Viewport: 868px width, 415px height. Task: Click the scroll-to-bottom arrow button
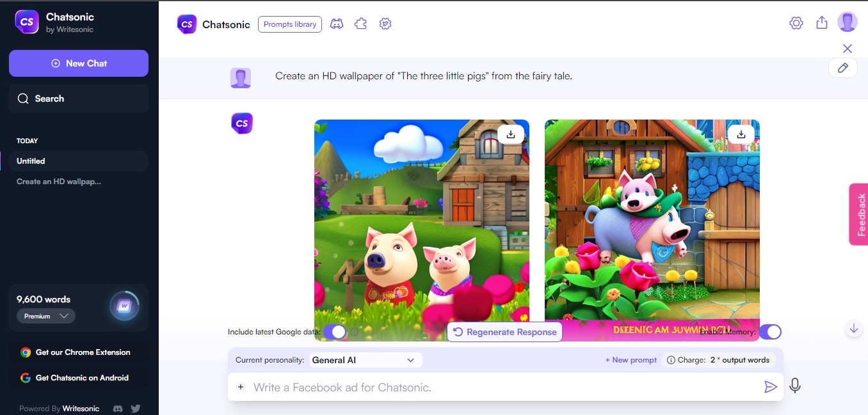pyautogui.click(x=853, y=329)
